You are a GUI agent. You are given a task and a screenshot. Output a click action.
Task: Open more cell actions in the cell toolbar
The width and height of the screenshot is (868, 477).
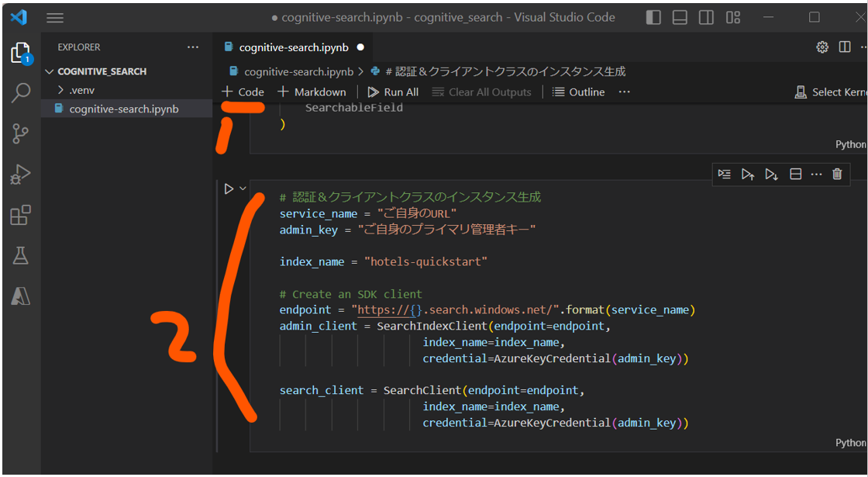[x=817, y=174]
